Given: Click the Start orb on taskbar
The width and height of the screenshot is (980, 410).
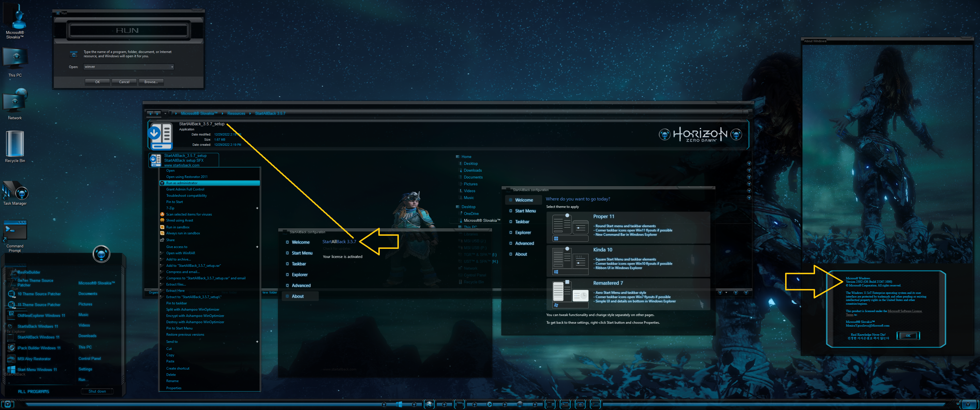Looking at the screenshot, I should [x=8, y=404].
